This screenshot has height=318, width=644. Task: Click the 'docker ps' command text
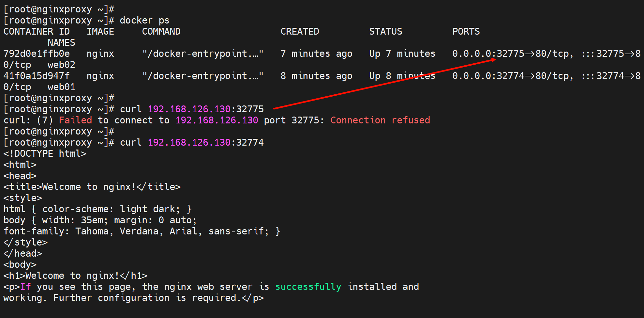144,20
